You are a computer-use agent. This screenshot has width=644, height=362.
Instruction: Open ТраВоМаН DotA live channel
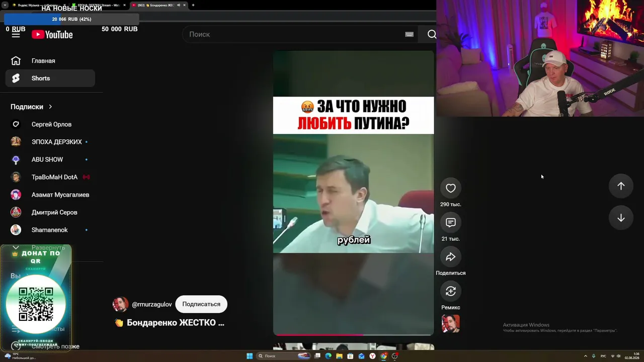click(50, 177)
